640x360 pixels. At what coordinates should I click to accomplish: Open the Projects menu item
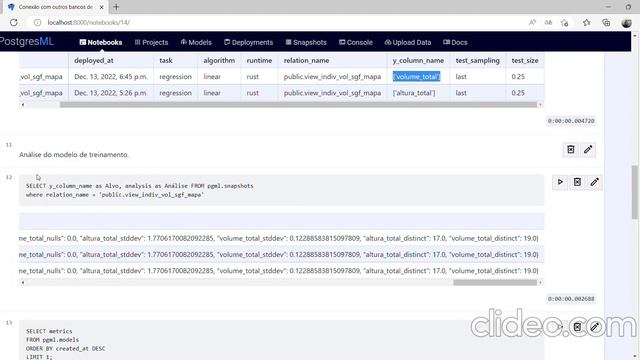pyautogui.click(x=151, y=42)
